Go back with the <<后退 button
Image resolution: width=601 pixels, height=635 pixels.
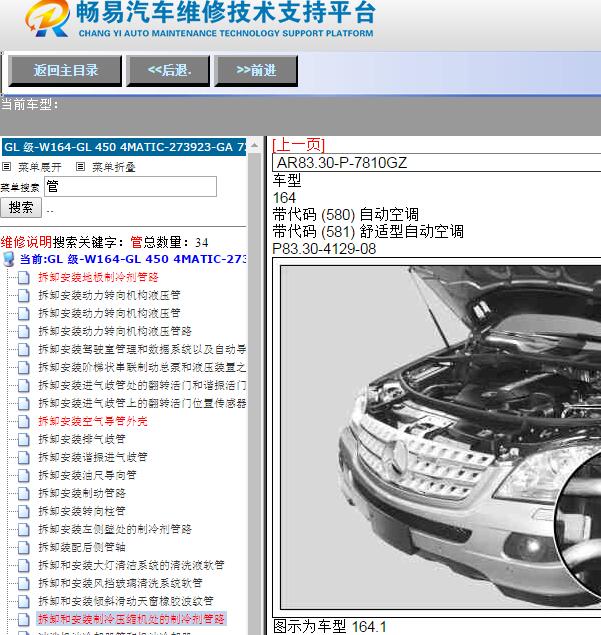[x=168, y=71]
